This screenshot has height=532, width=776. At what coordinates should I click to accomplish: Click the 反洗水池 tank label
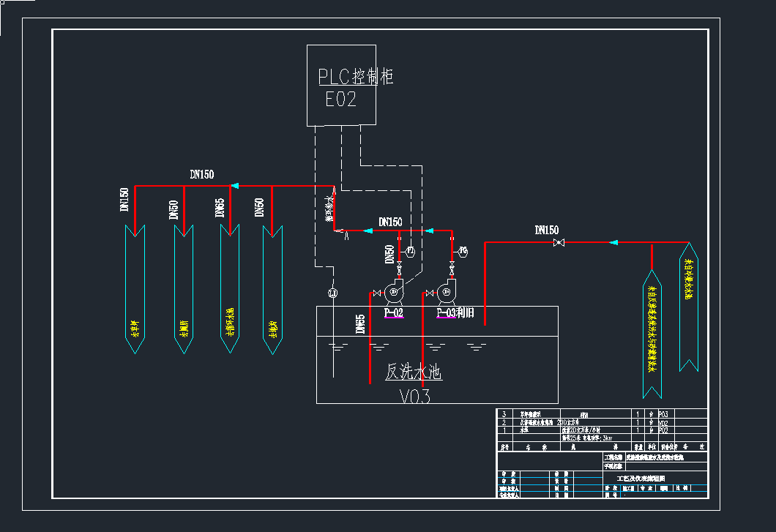coord(413,372)
